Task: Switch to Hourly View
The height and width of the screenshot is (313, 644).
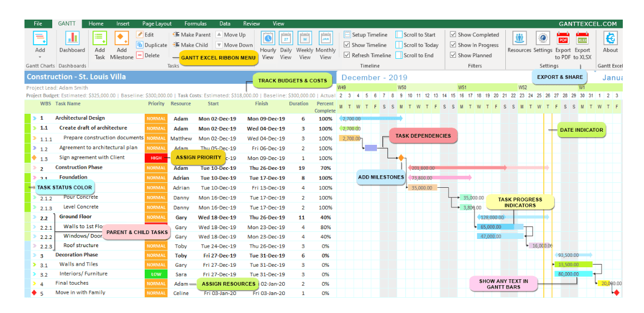Action: point(268,38)
